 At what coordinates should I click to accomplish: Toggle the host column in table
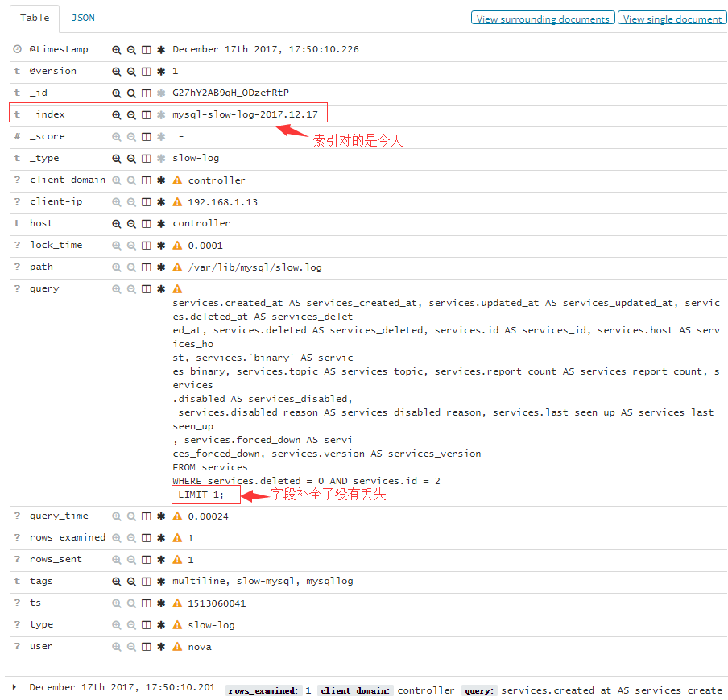(146, 224)
